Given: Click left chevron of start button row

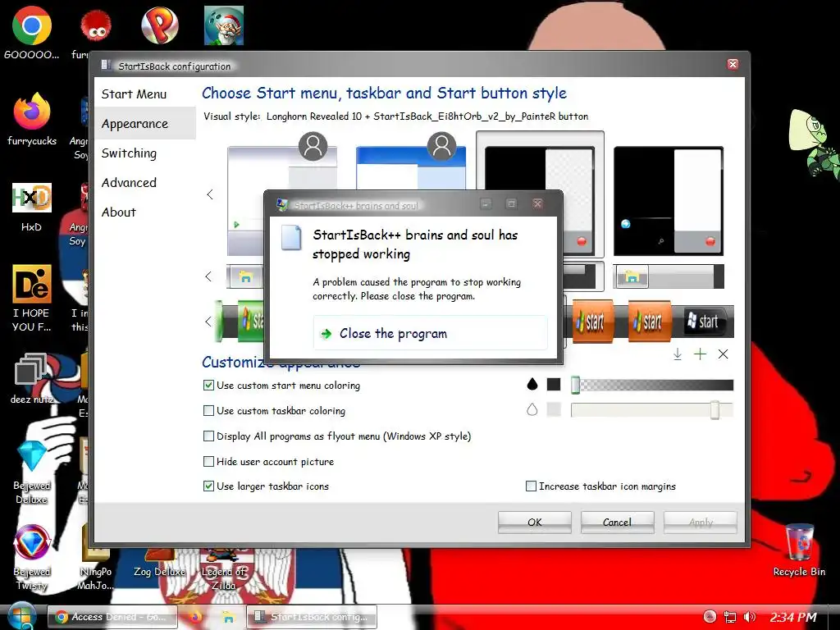Looking at the screenshot, I should [x=208, y=322].
